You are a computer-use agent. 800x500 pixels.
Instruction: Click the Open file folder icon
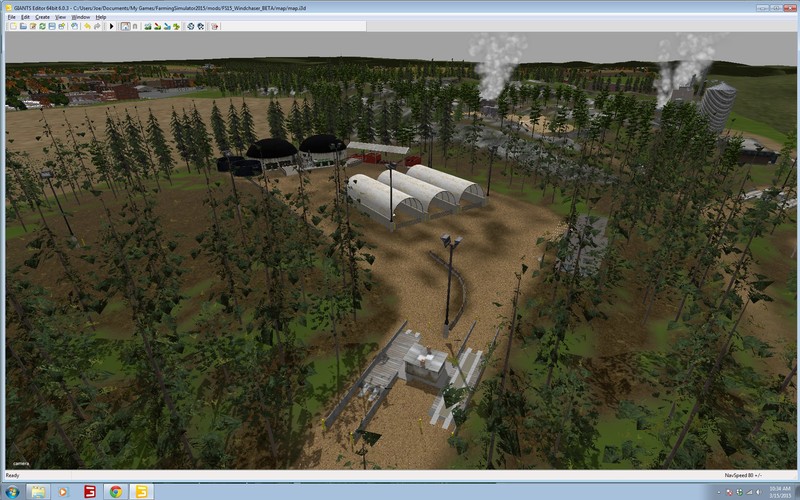tap(23, 26)
